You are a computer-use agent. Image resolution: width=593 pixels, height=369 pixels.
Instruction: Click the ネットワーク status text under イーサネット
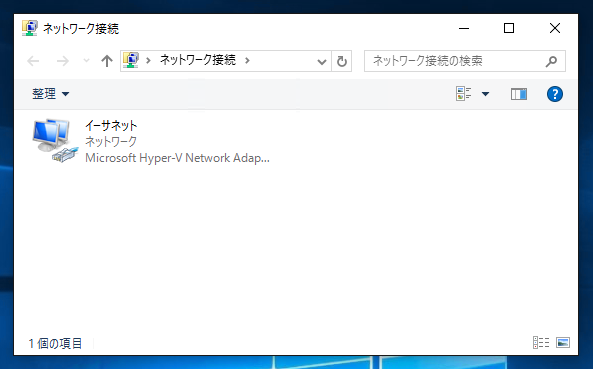coord(111,141)
